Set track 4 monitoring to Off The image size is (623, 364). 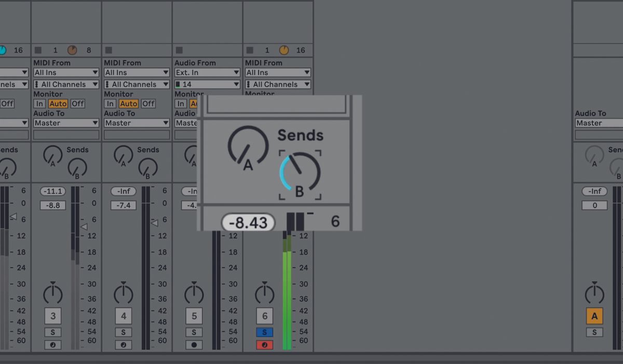(x=148, y=104)
